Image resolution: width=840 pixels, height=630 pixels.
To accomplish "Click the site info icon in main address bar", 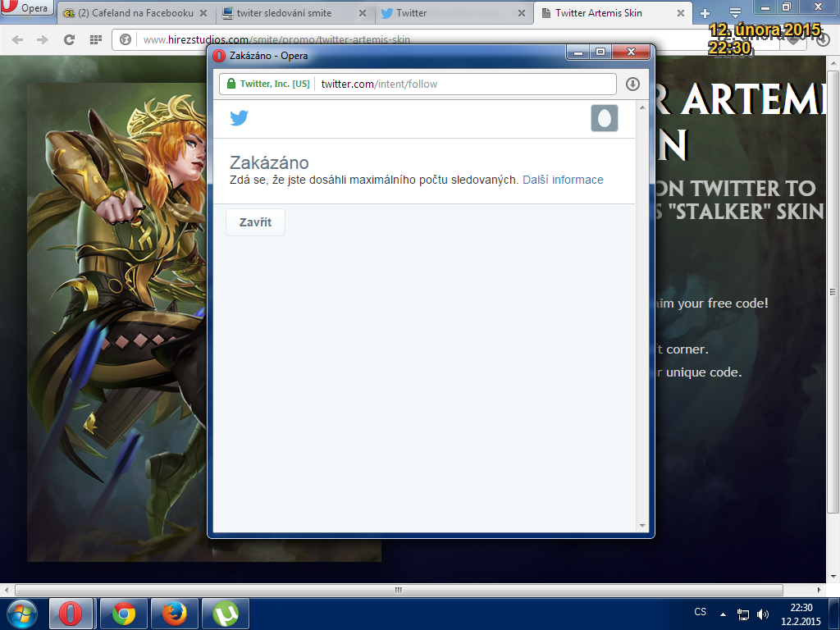I will (x=126, y=39).
